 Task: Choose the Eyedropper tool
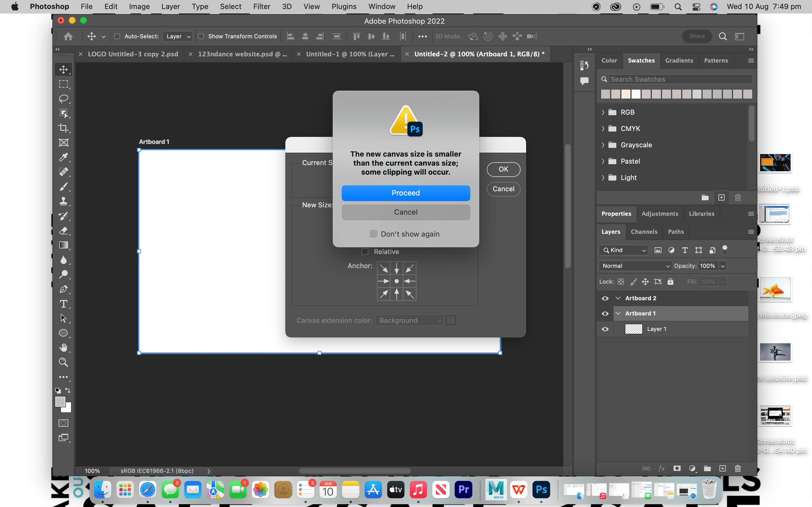coord(63,157)
